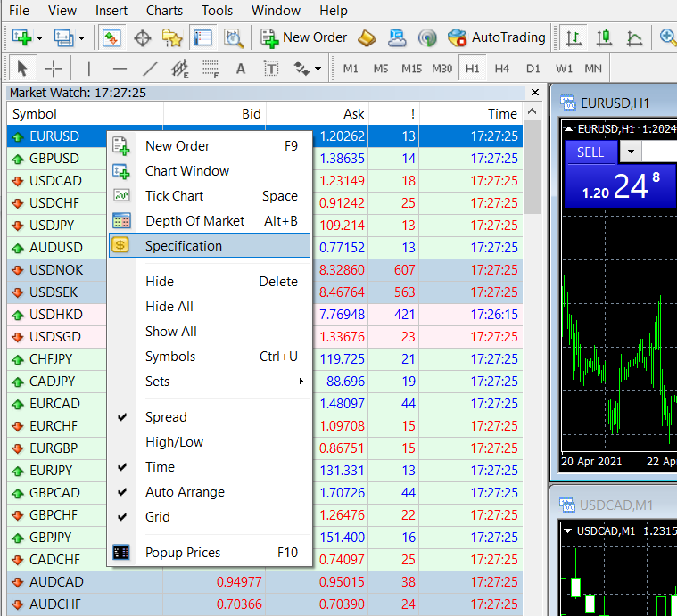The image size is (677, 616).
Task: Open the Charts menu
Action: [x=164, y=11]
